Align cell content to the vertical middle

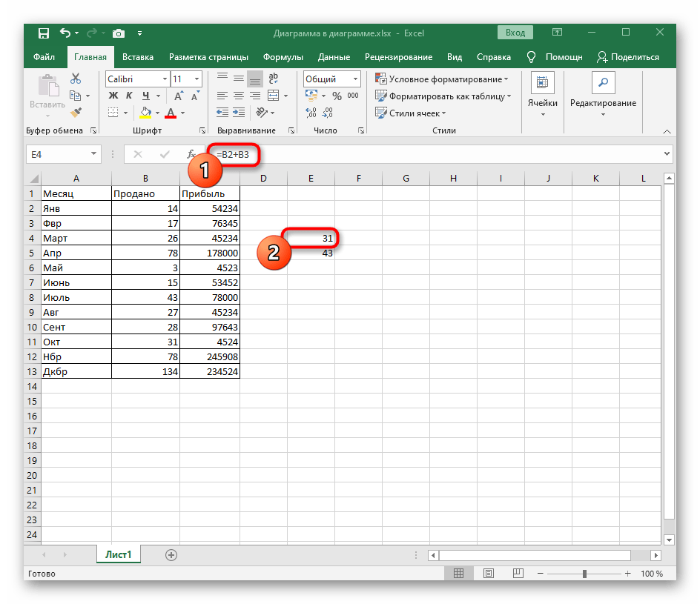(239, 79)
